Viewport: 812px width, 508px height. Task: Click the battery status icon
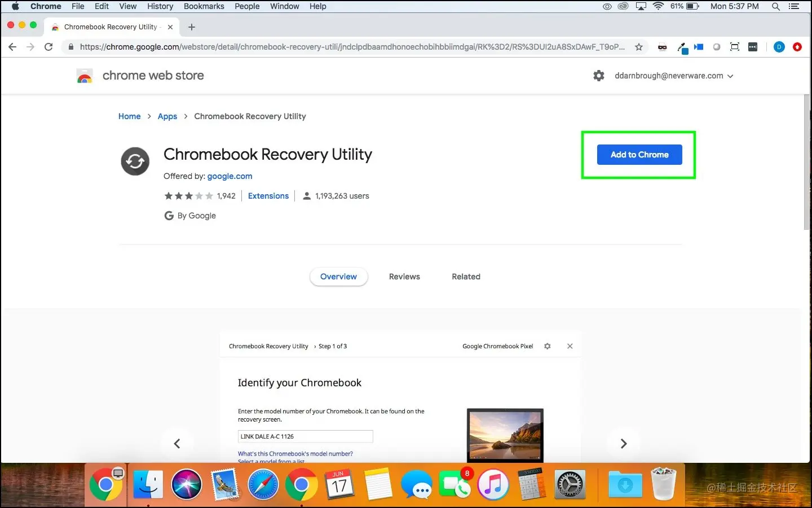coord(692,6)
